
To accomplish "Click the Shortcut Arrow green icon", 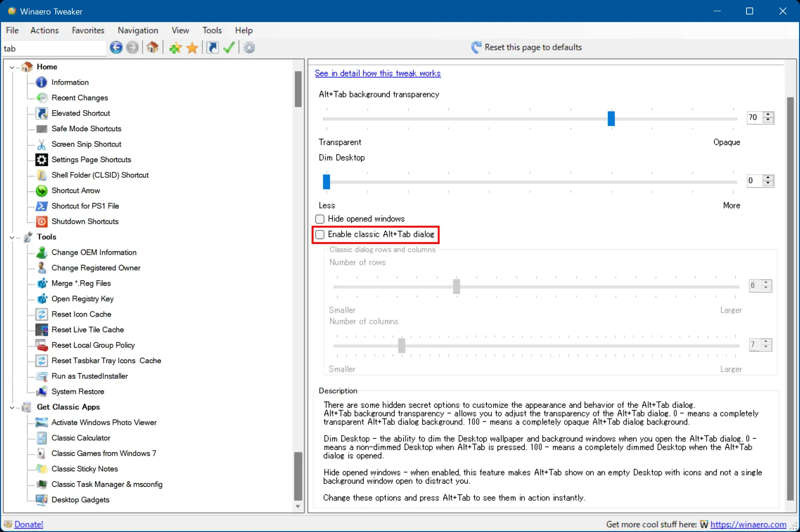I will tap(42, 191).
